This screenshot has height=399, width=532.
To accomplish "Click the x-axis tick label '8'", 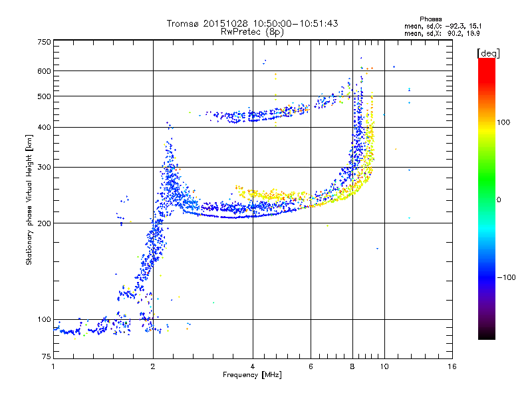I will (x=352, y=366).
